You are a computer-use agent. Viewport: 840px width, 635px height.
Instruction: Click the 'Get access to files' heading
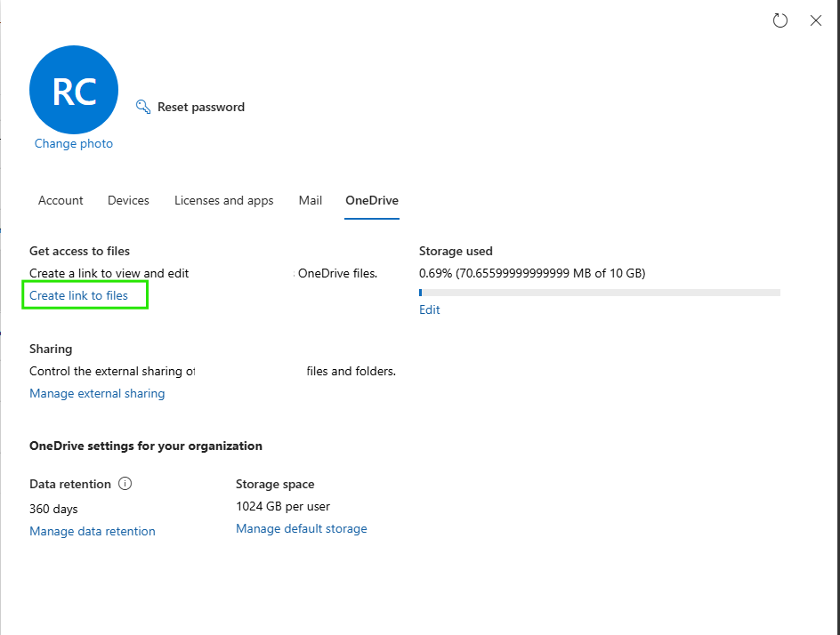click(x=79, y=251)
